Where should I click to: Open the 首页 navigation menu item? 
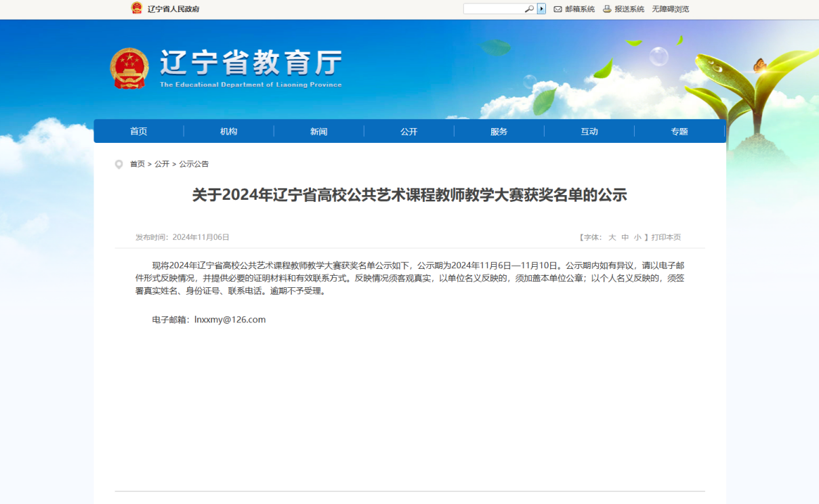[x=139, y=131]
